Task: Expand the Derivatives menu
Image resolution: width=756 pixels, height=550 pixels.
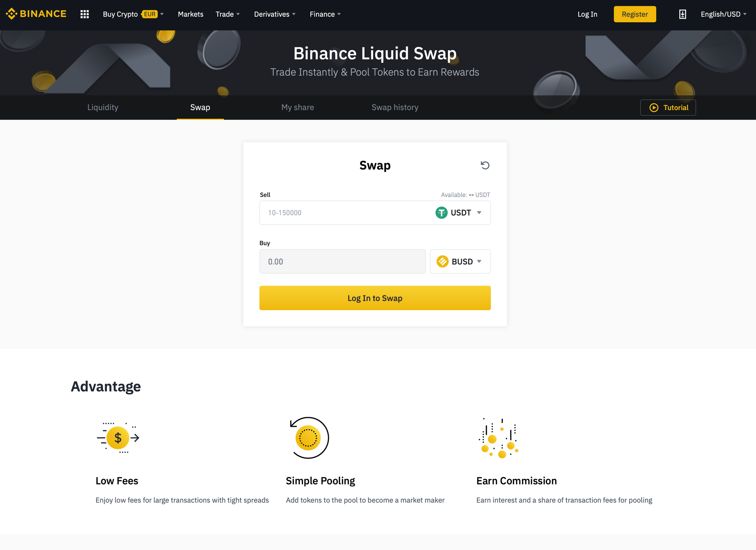Action: [x=275, y=14]
